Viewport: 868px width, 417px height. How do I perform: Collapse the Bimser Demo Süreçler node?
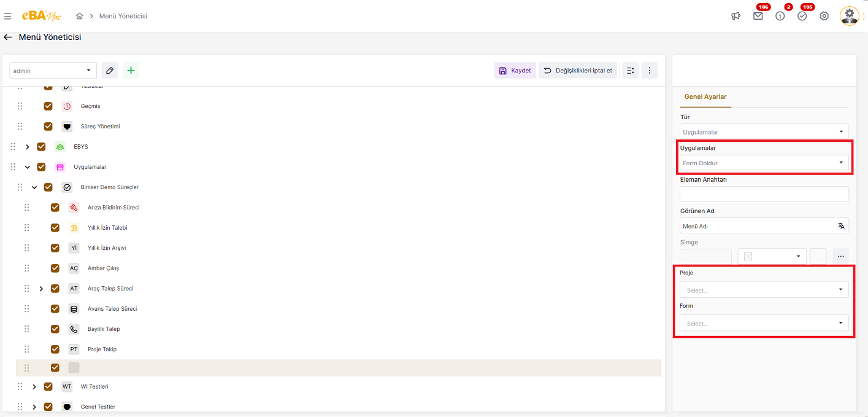(34, 187)
